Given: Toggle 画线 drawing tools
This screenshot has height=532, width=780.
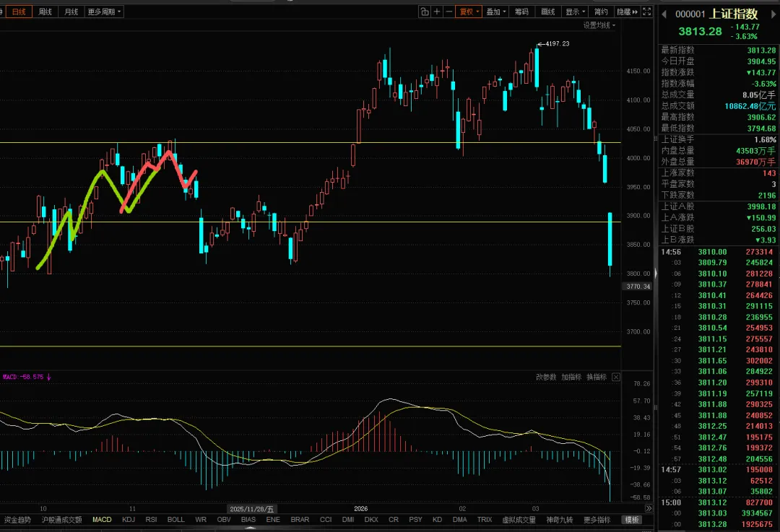Looking at the screenshot, I should 548,12.
